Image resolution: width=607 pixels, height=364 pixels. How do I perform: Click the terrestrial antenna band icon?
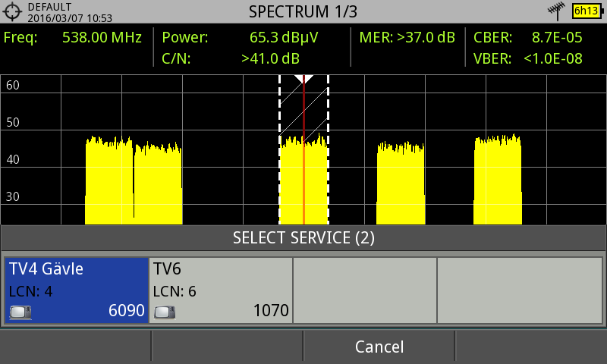click(556, 11)
